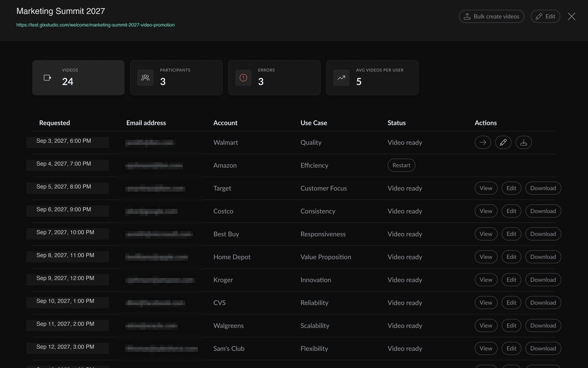
Task: Click the Sep 3, 2027, 6:00 PM date cell
Action: [64, 141]
